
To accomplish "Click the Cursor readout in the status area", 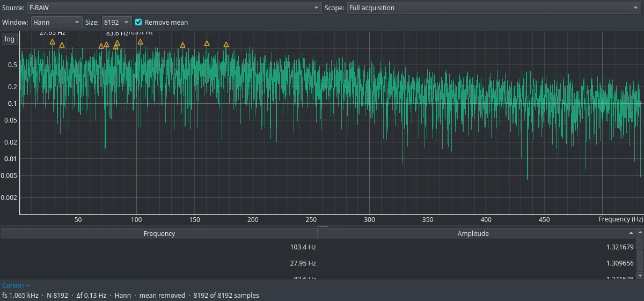I will 16,285.
